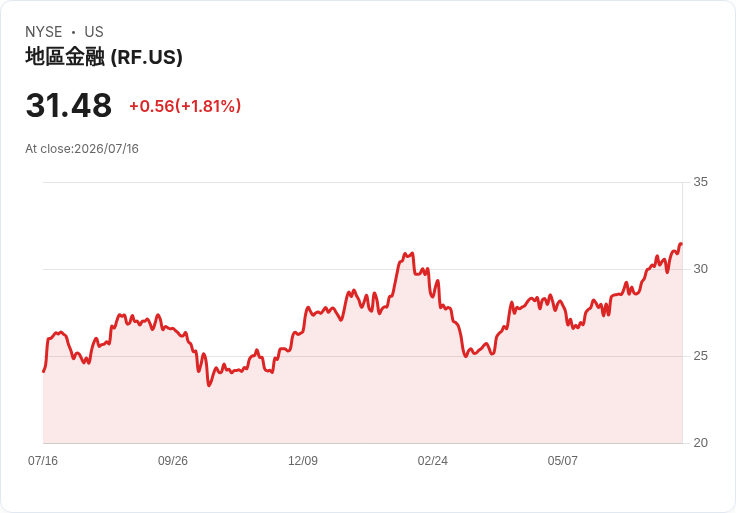Click the NYSE exchange label
The height and width of the screenshot is (513, 736).
click(x=44, y=32)
